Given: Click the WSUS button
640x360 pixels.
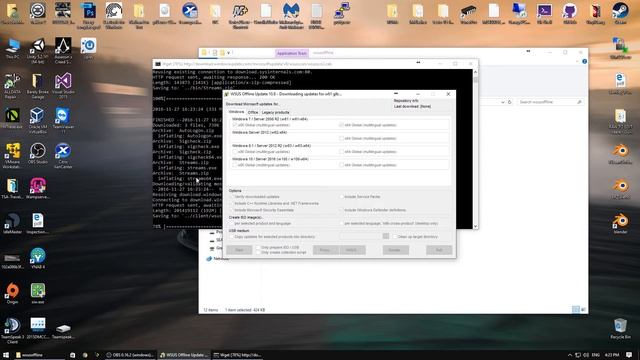Looking at the screenshot, I should coord(352,250).
